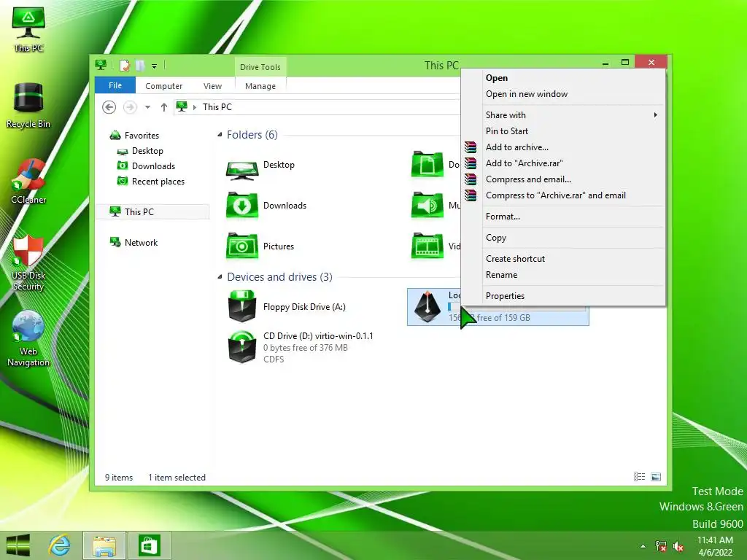Switch to large icons view in status bar

[x=656, y=477]
